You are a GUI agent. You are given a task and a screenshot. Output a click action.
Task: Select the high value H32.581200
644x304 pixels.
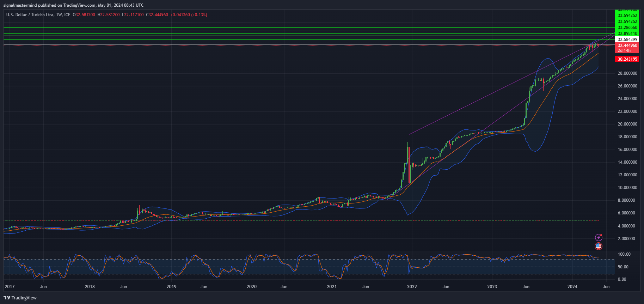(x=109, y=15)
